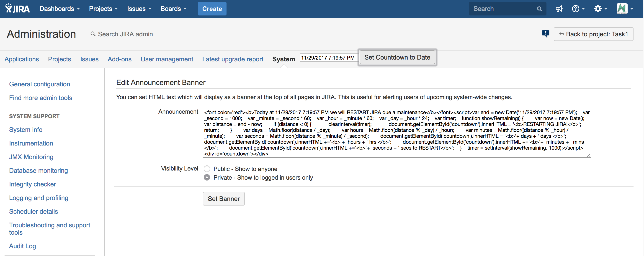Select Public - Show to anyone
This screenshot has height=256, width=644.
point(207,169)
